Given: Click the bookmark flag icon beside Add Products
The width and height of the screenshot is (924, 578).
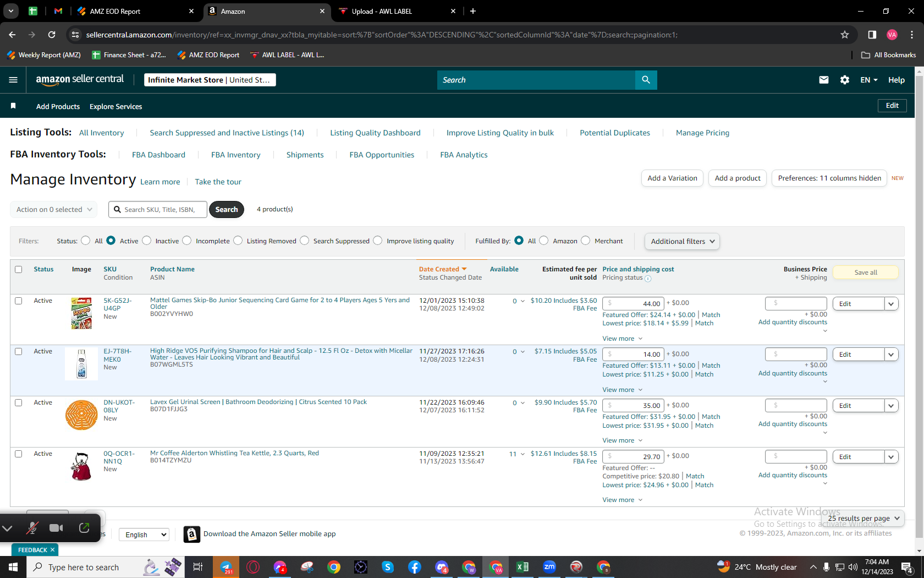Looking at the screenshot, I should [13, 106].
